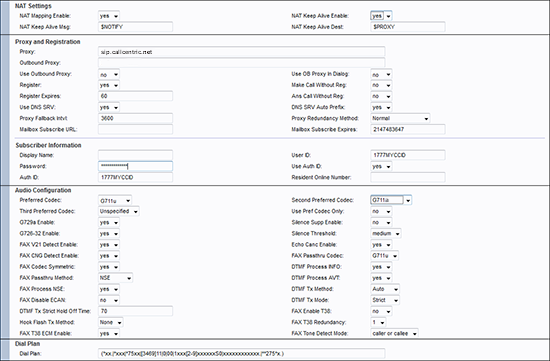Open the DTMF Process AVT dropdown
The image size is (550, 361).
[x=381, y=278]
